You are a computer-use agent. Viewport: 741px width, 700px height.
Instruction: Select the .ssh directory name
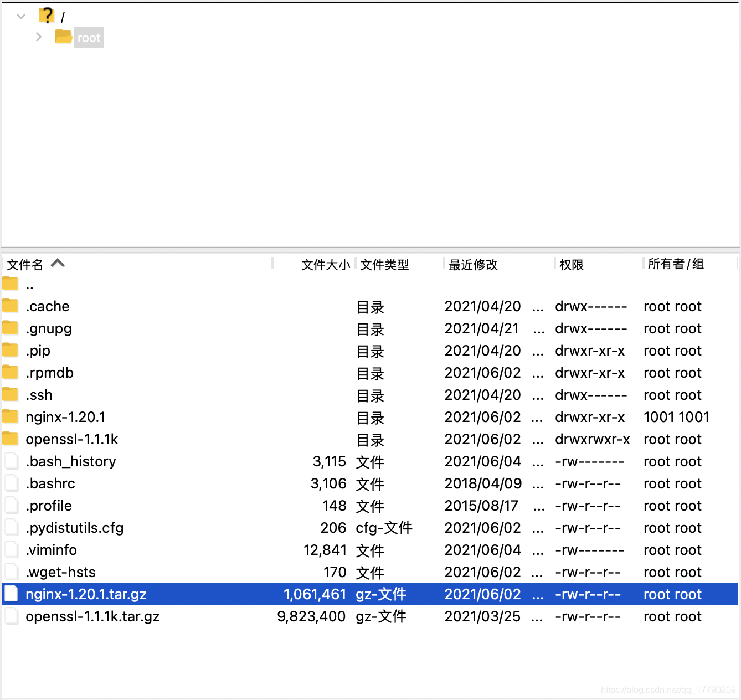(x=39, y=395)
